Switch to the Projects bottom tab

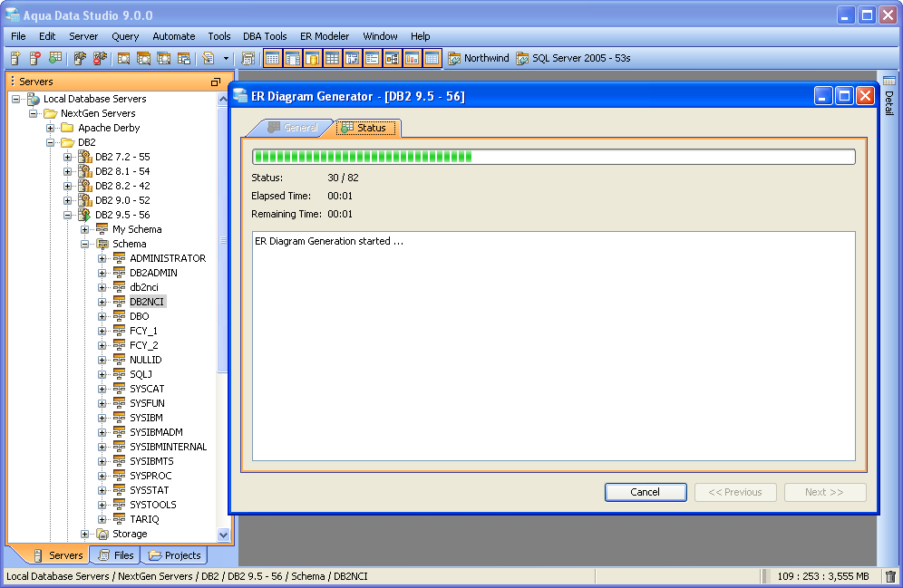[175, 555]
